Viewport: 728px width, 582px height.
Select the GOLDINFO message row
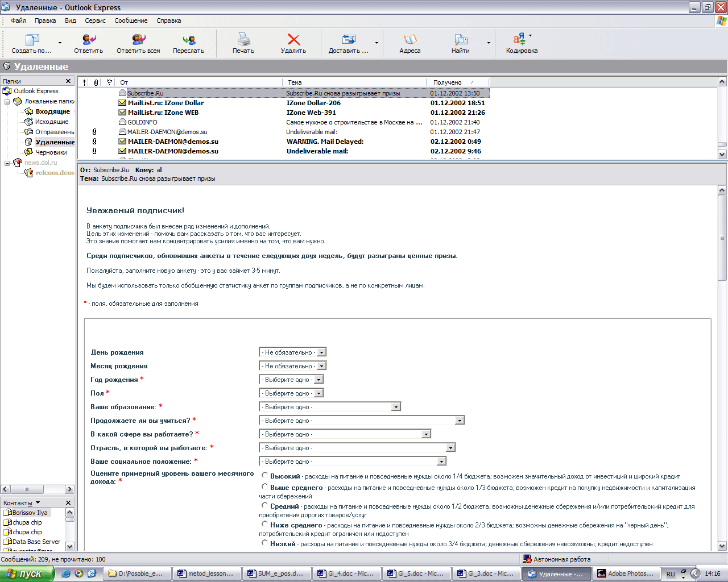pyautogui.click(x=283, y=122)
